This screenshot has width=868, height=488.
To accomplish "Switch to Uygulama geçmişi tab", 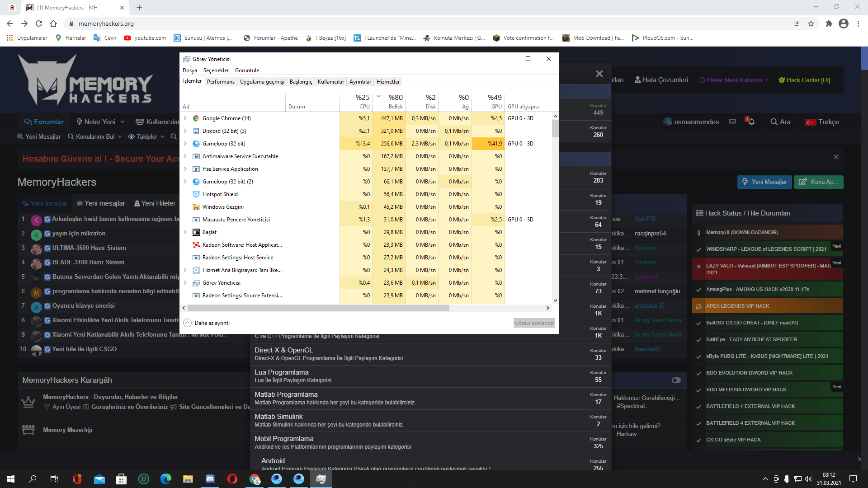I will pyautogui.click(x=262, y=82).
